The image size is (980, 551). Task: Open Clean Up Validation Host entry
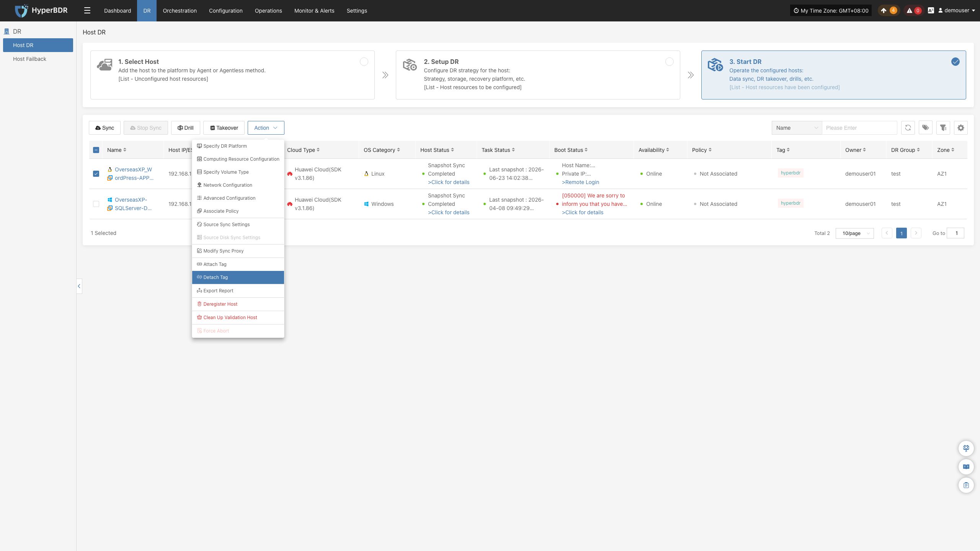238,318
